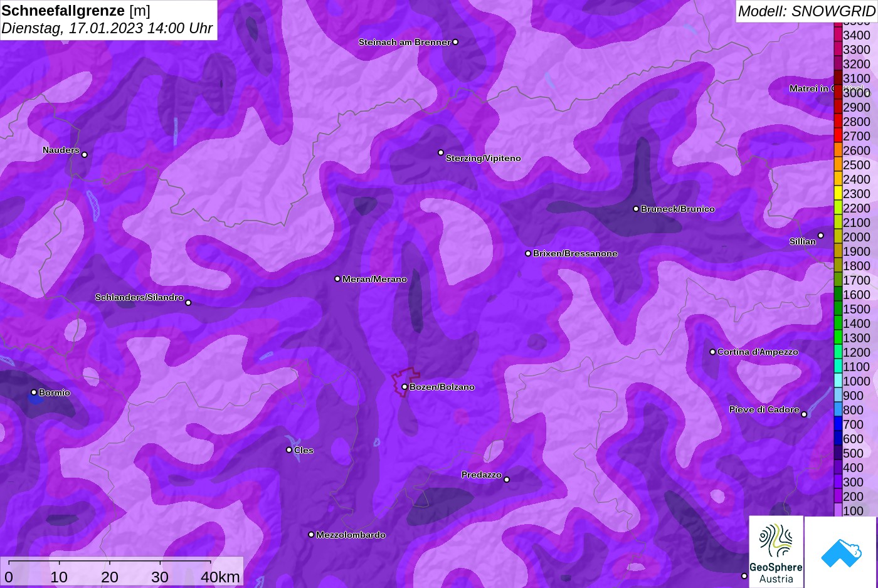Click the 'Cortina d'Ampezzo' label
878x588 pixels.
tap(758, 352)
